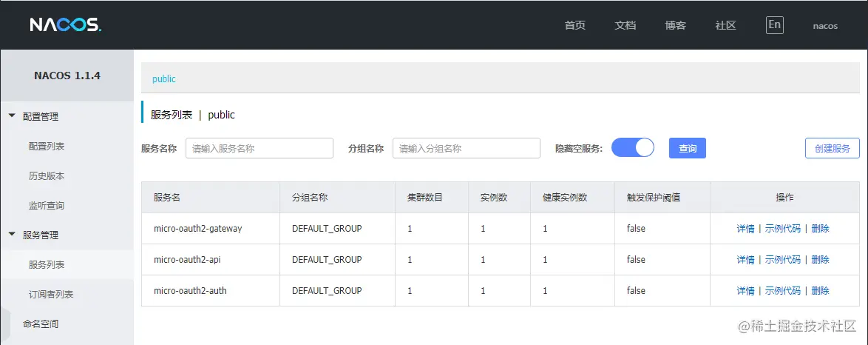Click 删除 for micro-oauth2-gateway
This screenshot has width=868, height=345.
[x=821, y=229]
